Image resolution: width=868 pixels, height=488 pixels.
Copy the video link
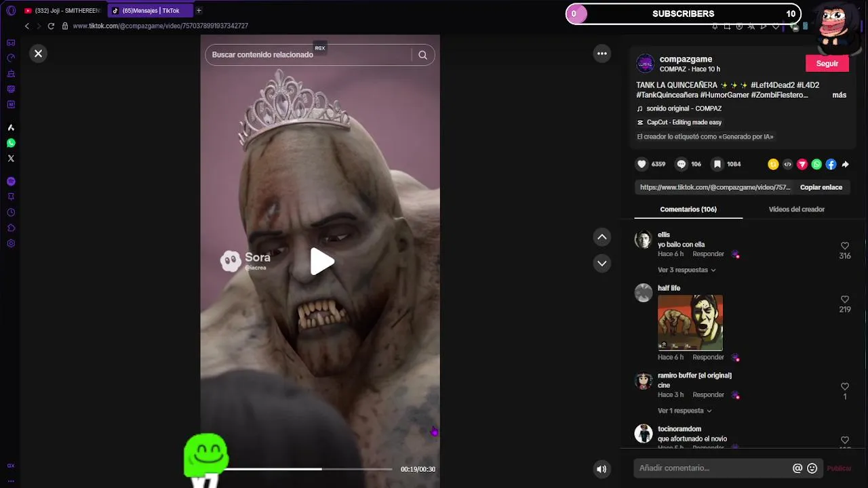[821, 187]
